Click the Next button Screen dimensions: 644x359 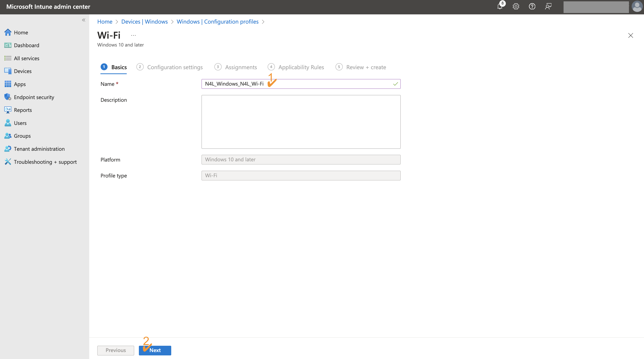pos(155,350)
